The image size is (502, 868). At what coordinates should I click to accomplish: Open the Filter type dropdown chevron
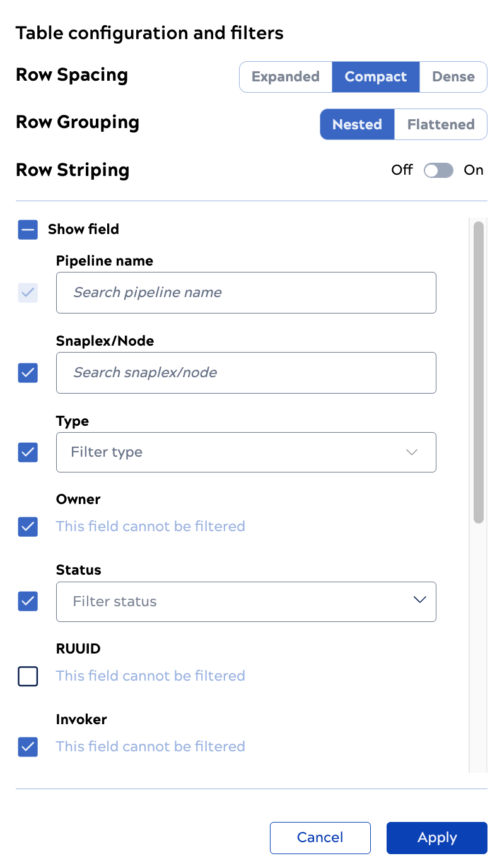[411, 452]
